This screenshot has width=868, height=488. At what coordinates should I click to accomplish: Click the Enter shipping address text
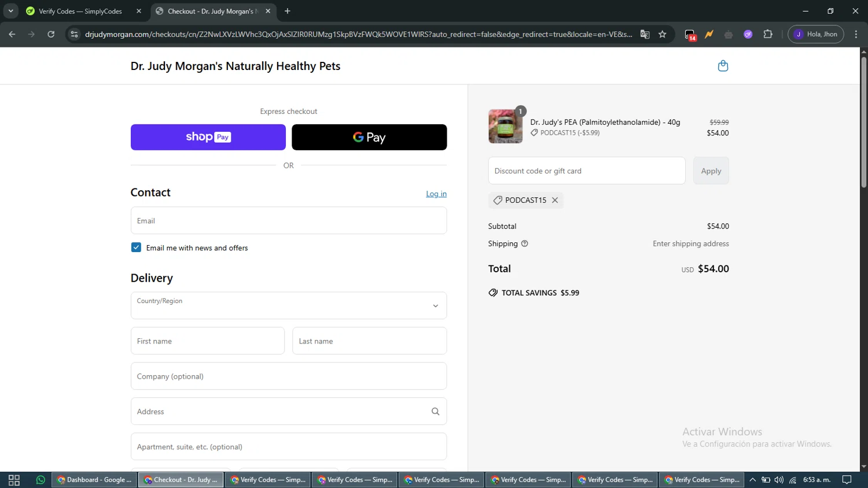point(691,243)
